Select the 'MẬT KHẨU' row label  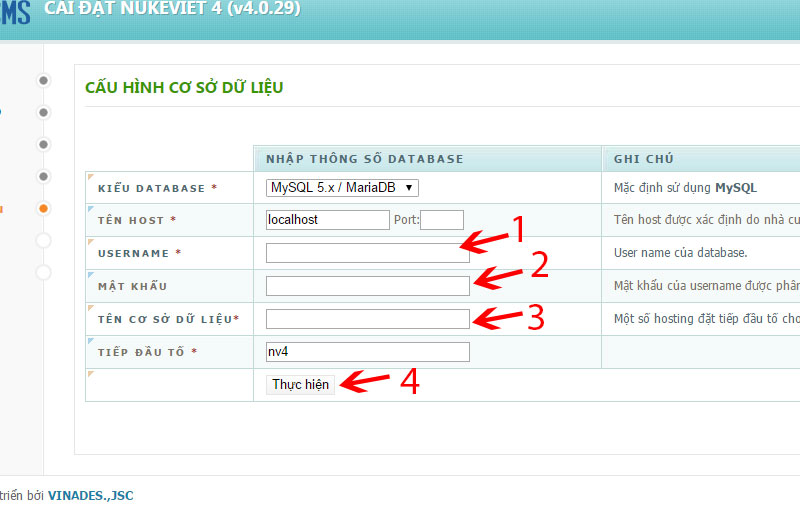[133, 286]
